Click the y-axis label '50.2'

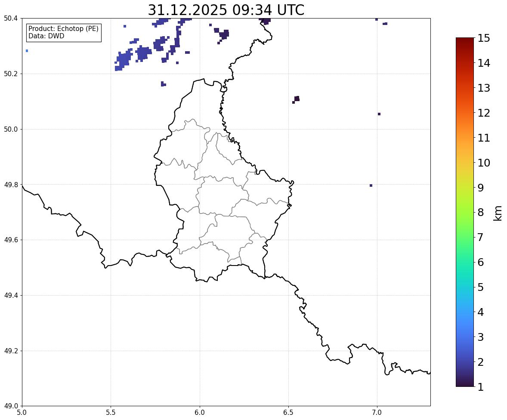pos(11,74)
